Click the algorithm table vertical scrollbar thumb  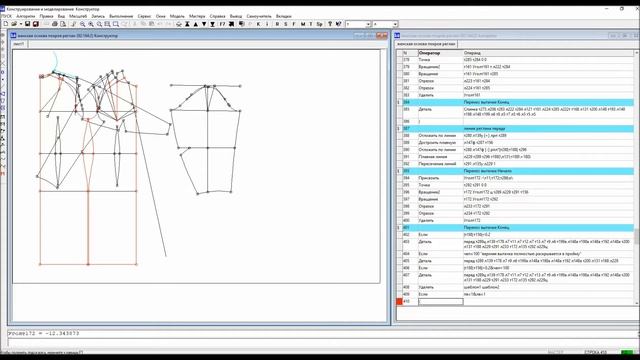[636, 236]
